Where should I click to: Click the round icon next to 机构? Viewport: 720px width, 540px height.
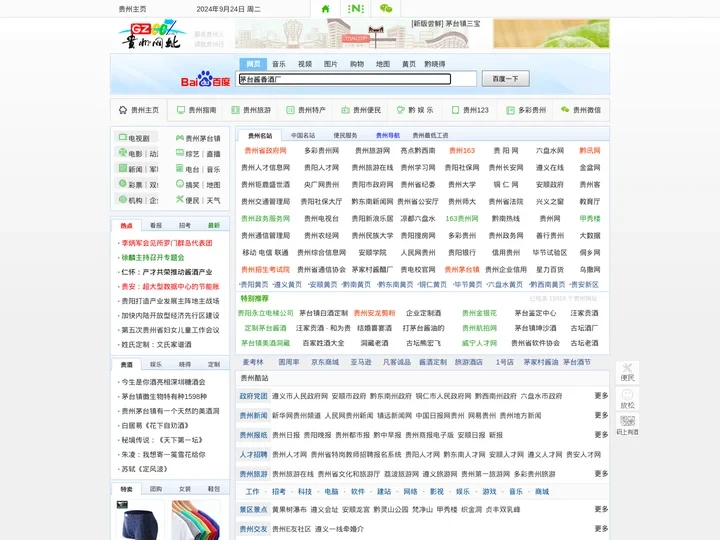[x=123, y=199]
